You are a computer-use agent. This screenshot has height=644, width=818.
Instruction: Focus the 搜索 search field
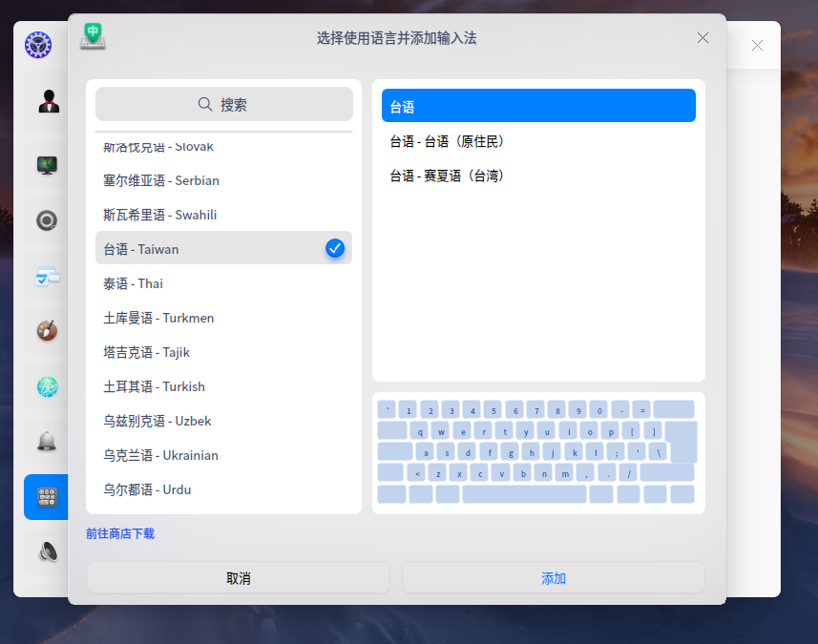click(224, 104)
